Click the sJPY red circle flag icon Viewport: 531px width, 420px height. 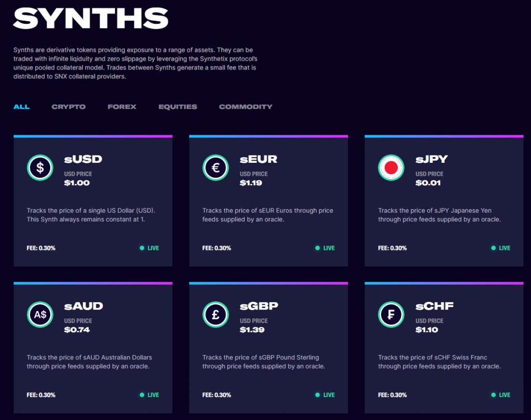coord(391,167)
